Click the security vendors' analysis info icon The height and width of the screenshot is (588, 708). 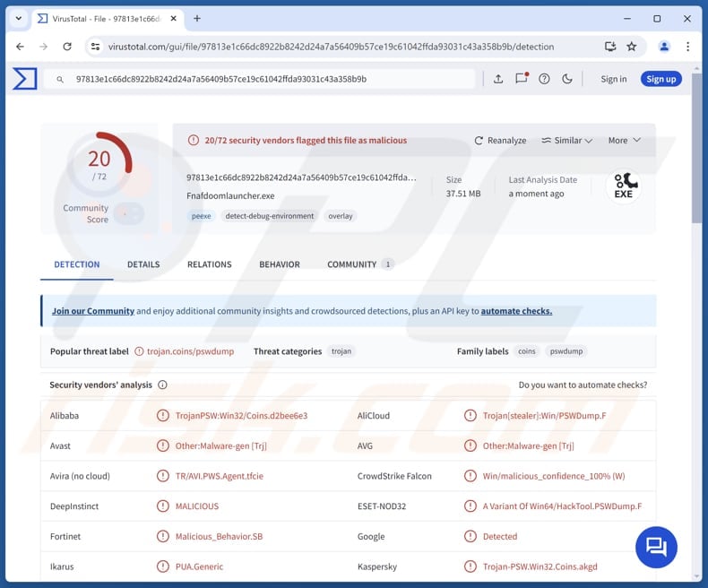[162, 385]
